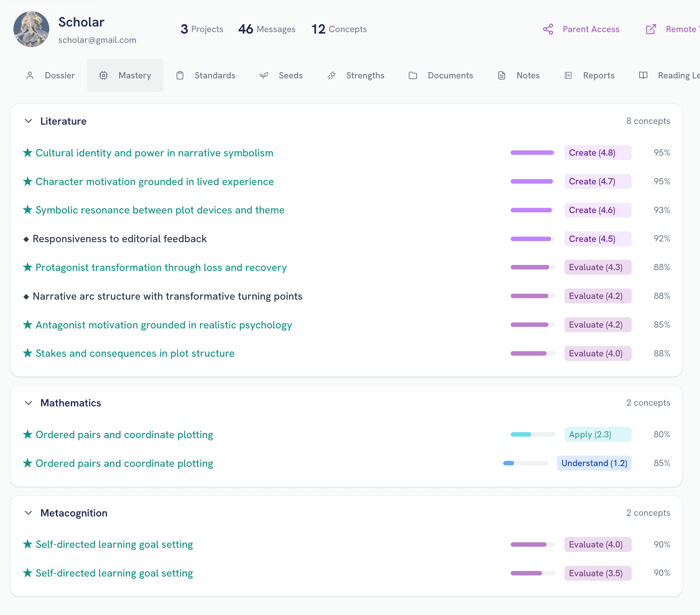Click the Notes page icon
The width and height of the screenshot is (700, 615).
click(x=501, y=75)
